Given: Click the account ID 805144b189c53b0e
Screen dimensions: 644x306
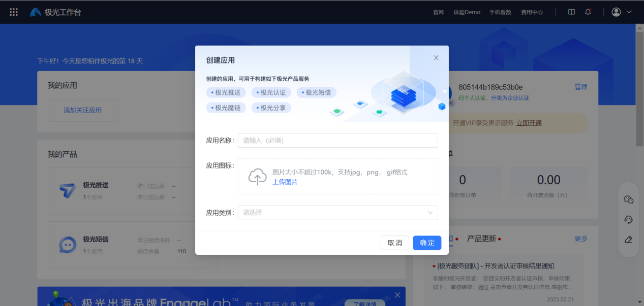Looking at the screenshot, I should [x=490, y=87].
